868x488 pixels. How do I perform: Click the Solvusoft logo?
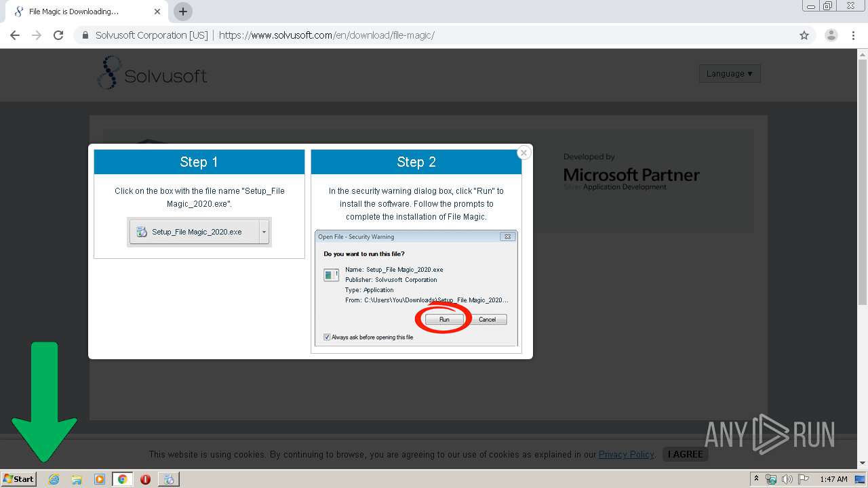153,73
